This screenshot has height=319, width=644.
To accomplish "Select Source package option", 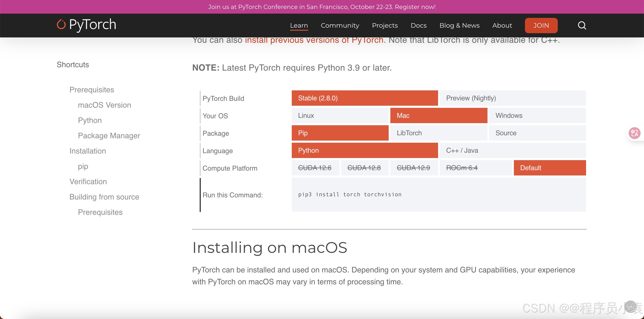I will click(x=538, y=133).
